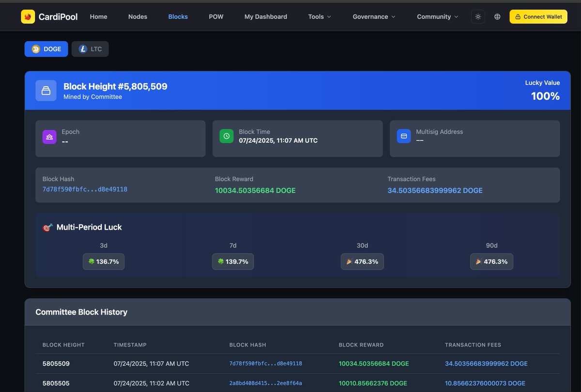Go to the Home page
Screen dimensions: 581x392
[99, 16]
